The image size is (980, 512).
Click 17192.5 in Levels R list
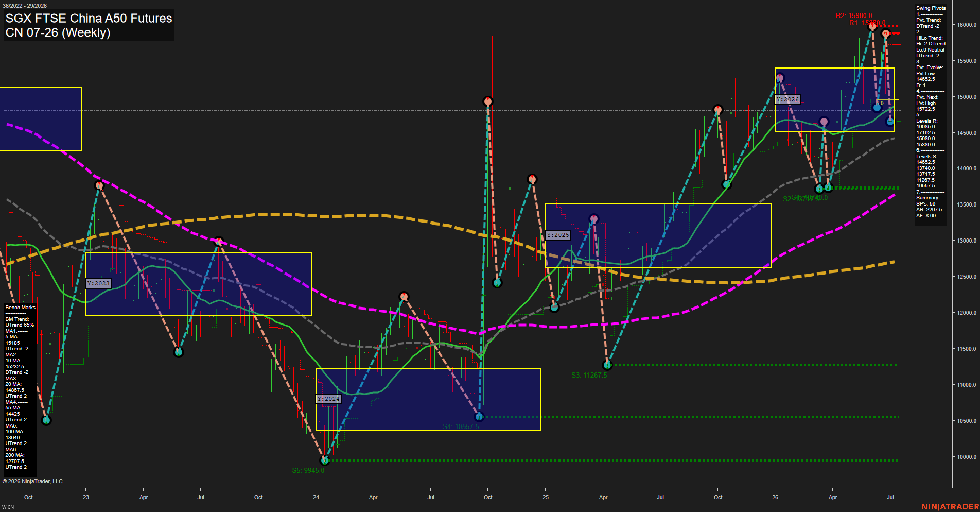925,133
